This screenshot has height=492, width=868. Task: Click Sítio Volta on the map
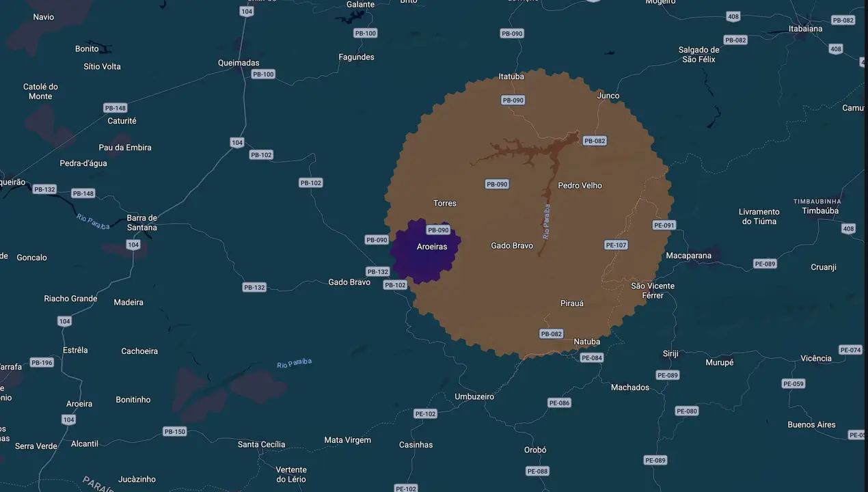tap(102, 67)
